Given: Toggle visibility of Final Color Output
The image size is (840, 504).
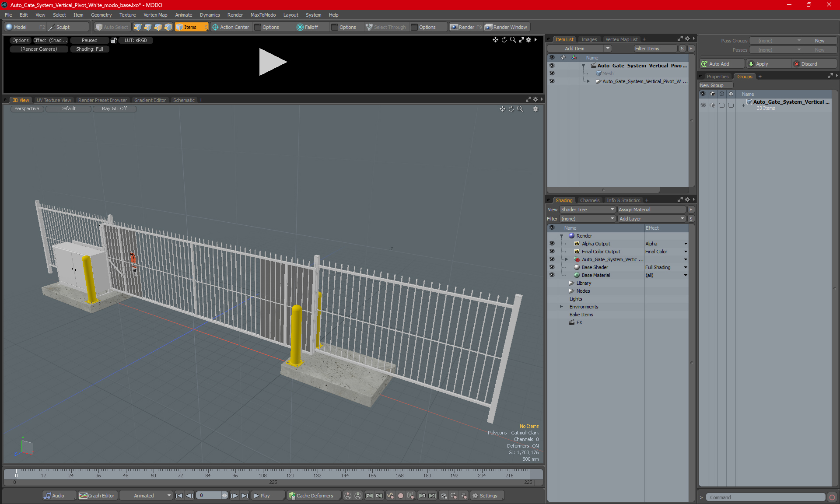Looking at the screenshot, I should (x=552, y=252).
